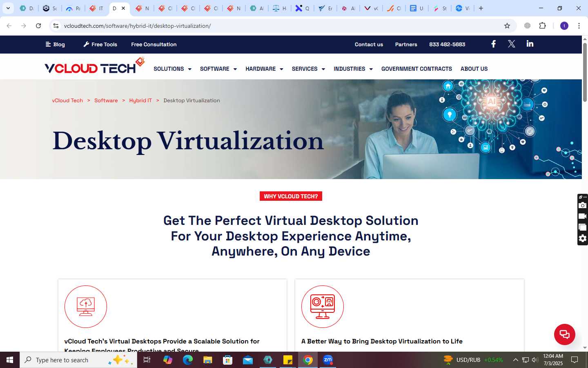
Task: Go to Software breadcrumb link
Action: click(106, 100)
